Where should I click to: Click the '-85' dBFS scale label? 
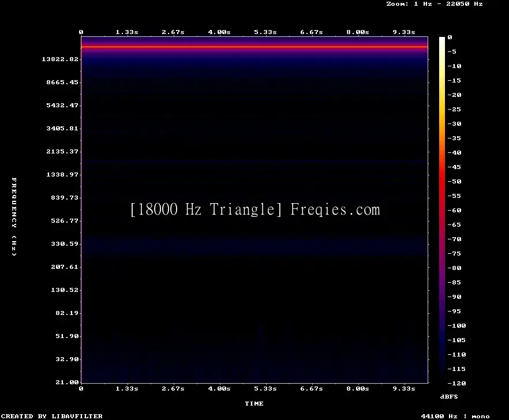pyautogui.click(x=454, y=282)
